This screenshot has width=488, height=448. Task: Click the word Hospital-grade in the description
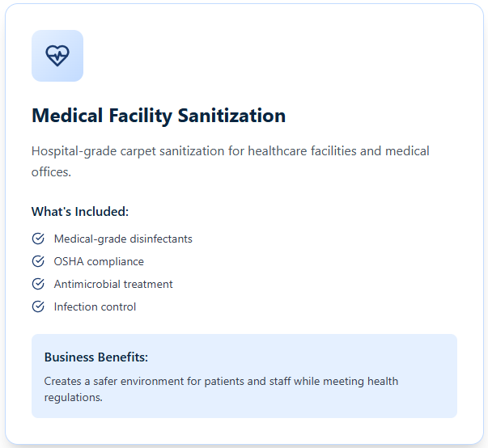pos(74,152)
